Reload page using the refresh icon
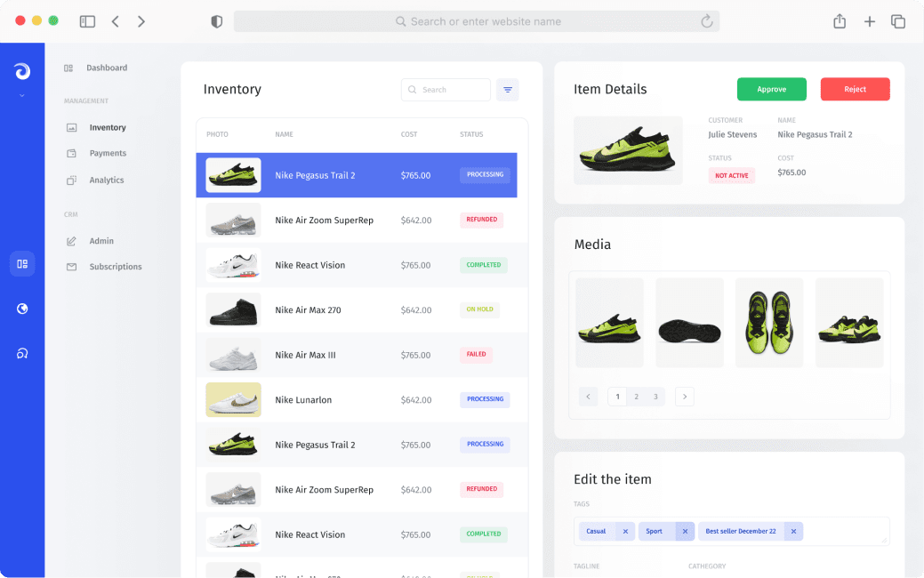The image size is (924, 578). [707, 21]
